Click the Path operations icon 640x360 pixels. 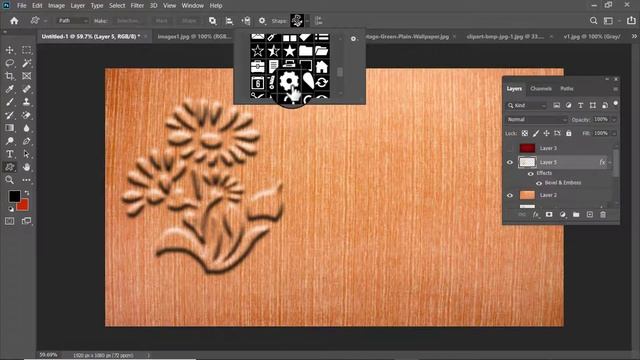point(213,21)
